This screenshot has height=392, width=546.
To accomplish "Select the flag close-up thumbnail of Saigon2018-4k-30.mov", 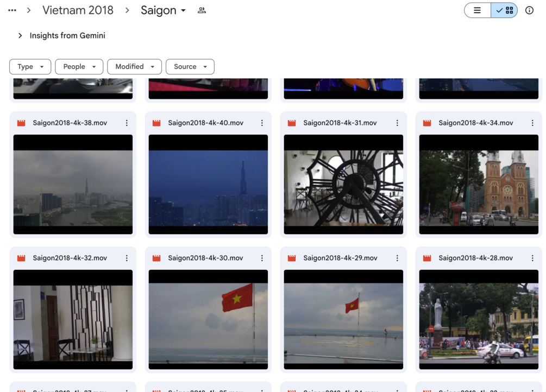I will [208, 319].
